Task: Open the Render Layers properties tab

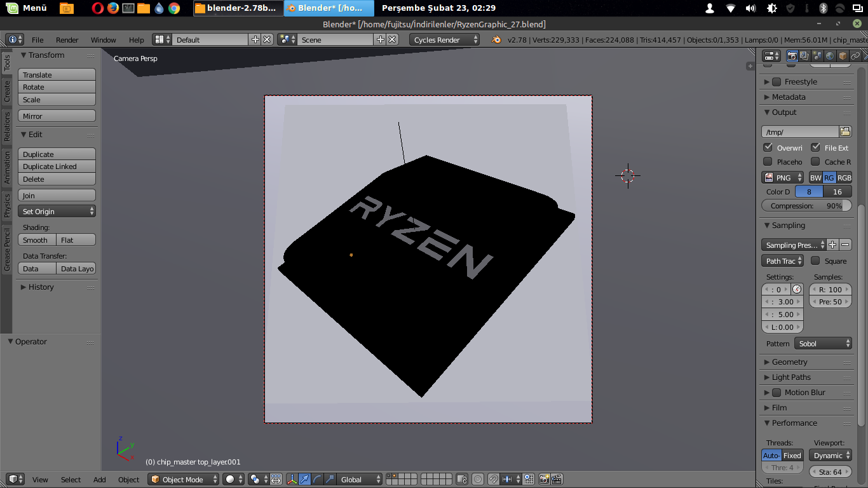Action: (x=804, y=56)
